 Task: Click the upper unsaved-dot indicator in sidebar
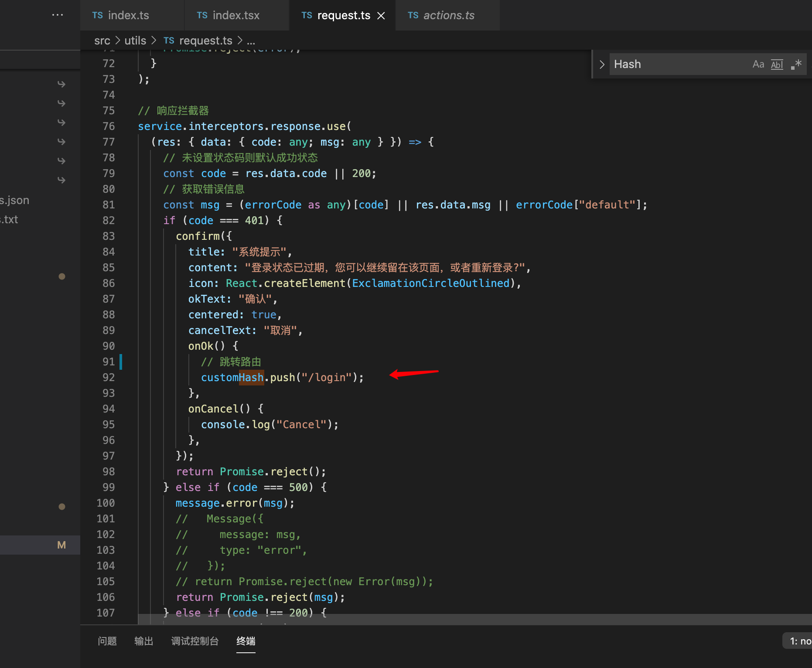pyautogui.click(x=62, y=276)
